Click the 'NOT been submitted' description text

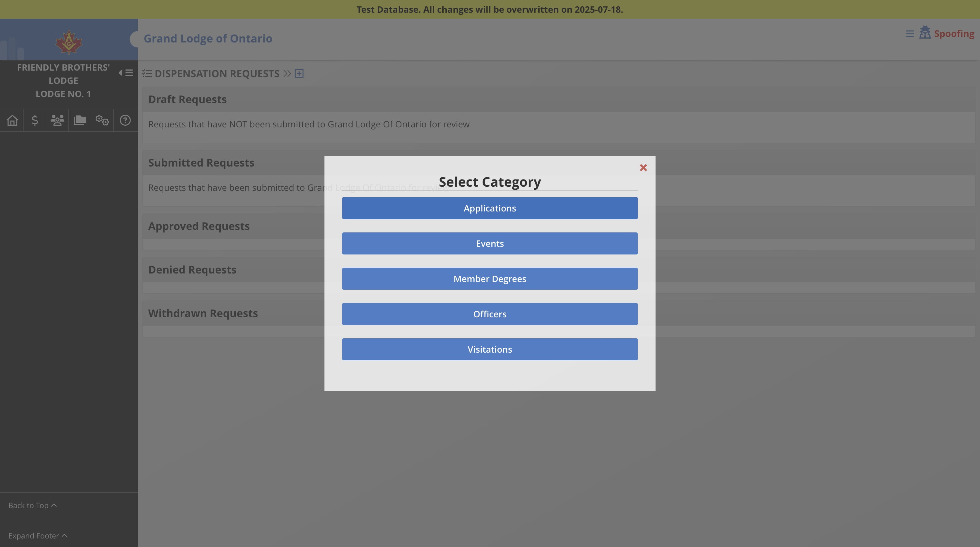[x=308, y=124]
